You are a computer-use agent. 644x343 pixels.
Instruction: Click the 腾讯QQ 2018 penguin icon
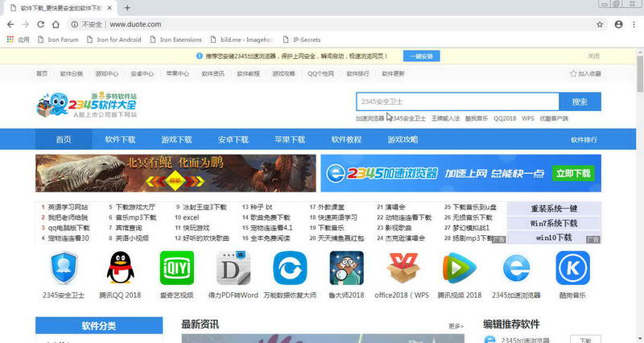click(x=120, y=268)
